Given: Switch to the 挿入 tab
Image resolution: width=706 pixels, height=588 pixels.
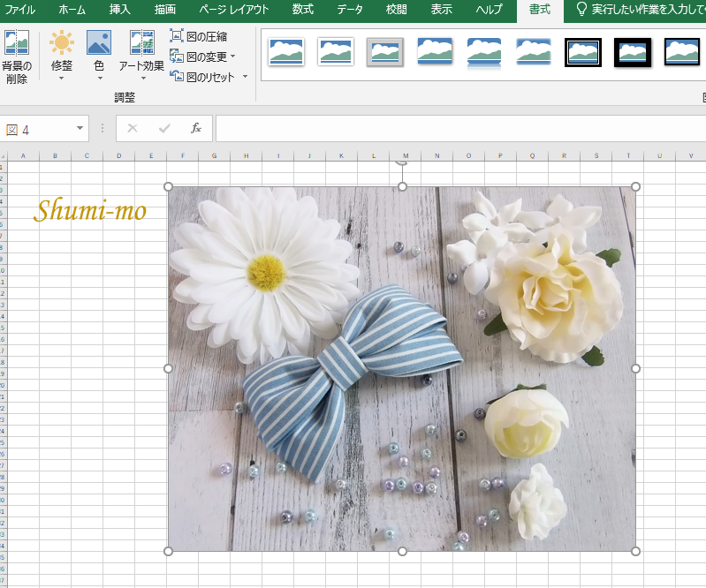Looking at the screenshot, I should tap(120, 10).
